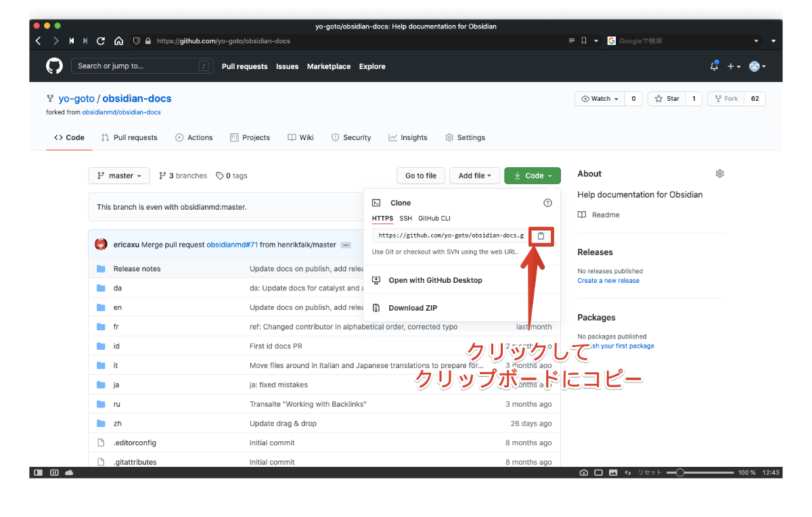Open the Google search engine selector
This screenshot has width=812, height=517.
[x=612, y=41]
